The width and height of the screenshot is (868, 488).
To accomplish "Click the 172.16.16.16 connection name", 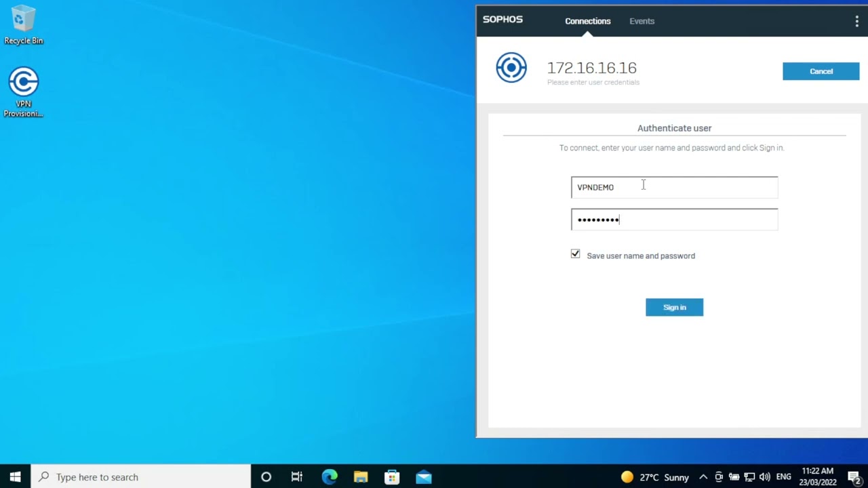I will pos(592,68).
